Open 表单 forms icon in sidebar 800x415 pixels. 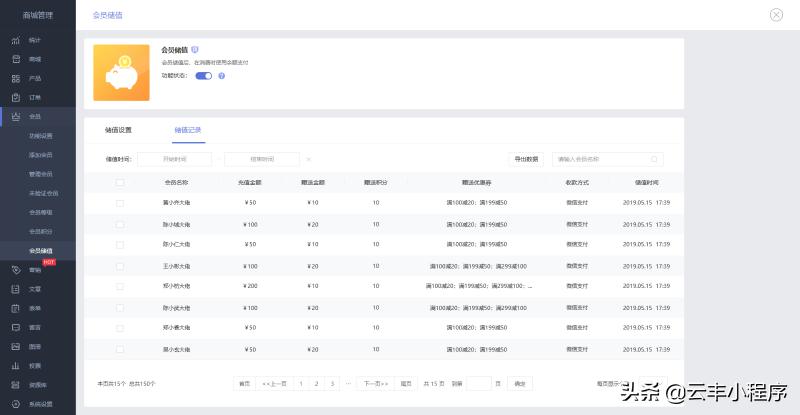coord(16,308)
